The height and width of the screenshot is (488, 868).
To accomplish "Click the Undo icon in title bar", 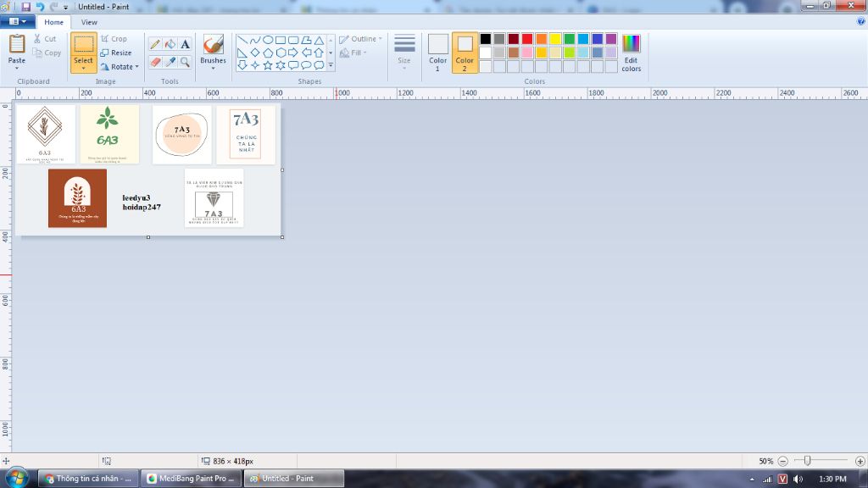I will (40, 7).
